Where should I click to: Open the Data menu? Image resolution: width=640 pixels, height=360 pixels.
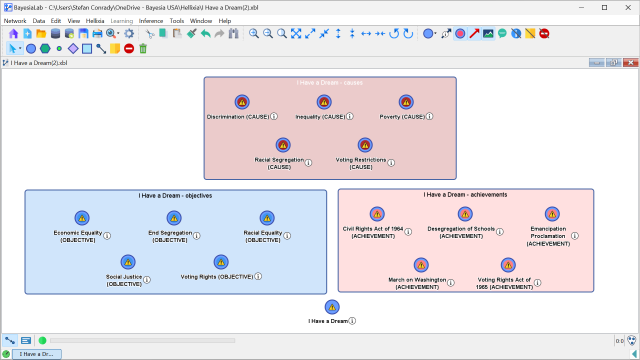click(x=39, y=21)
